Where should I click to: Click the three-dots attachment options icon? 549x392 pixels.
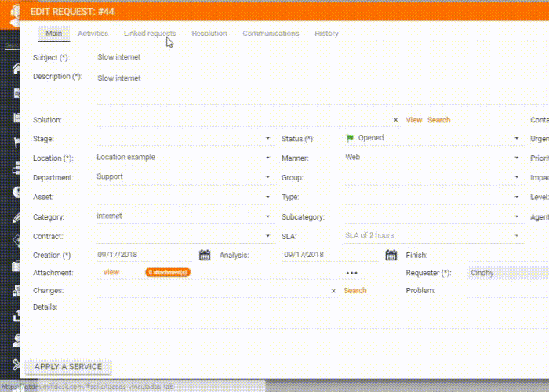pyautogui.click(x=352, y=273)
